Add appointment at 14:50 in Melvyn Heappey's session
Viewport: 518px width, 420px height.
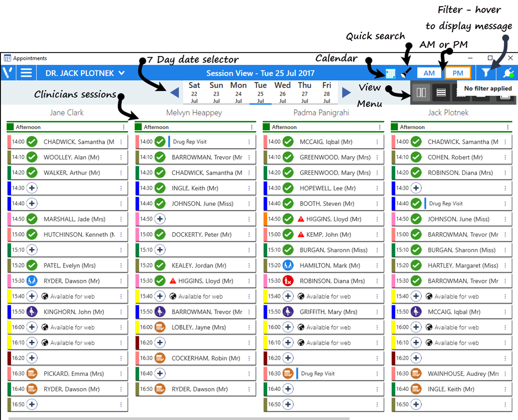pos(160,219)
